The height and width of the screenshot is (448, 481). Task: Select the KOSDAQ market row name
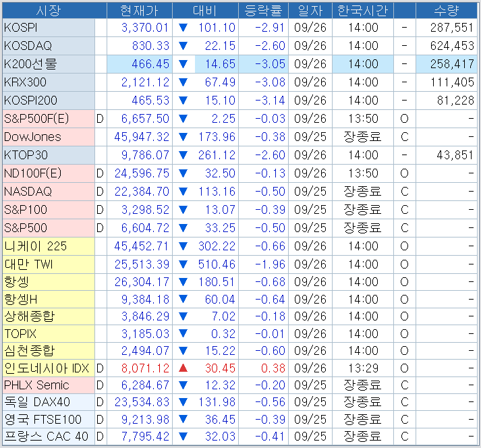[x=28, y=46]
